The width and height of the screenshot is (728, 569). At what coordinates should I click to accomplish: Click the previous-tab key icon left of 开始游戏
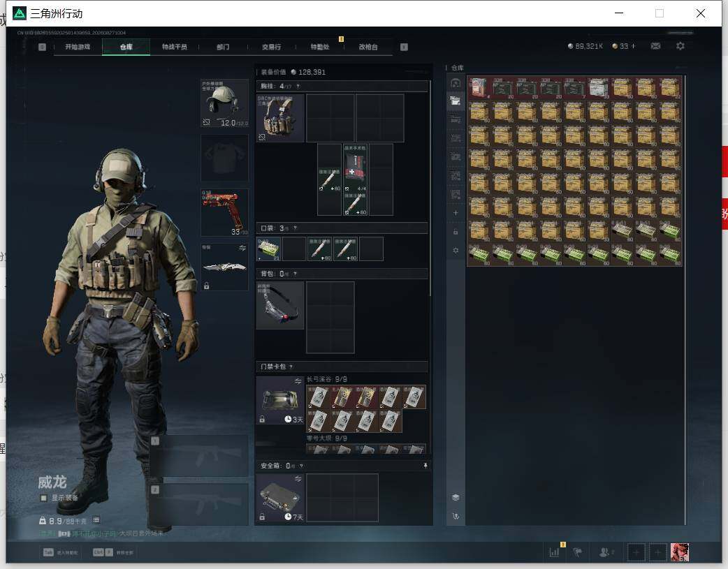coord(42,47)
